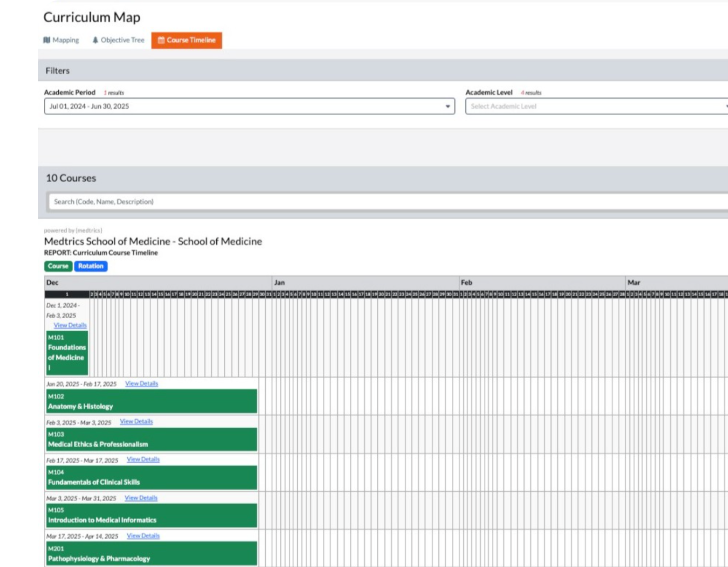
Task: Open View Details for M103 Medical Ethics course
Action: click(136, 421)
